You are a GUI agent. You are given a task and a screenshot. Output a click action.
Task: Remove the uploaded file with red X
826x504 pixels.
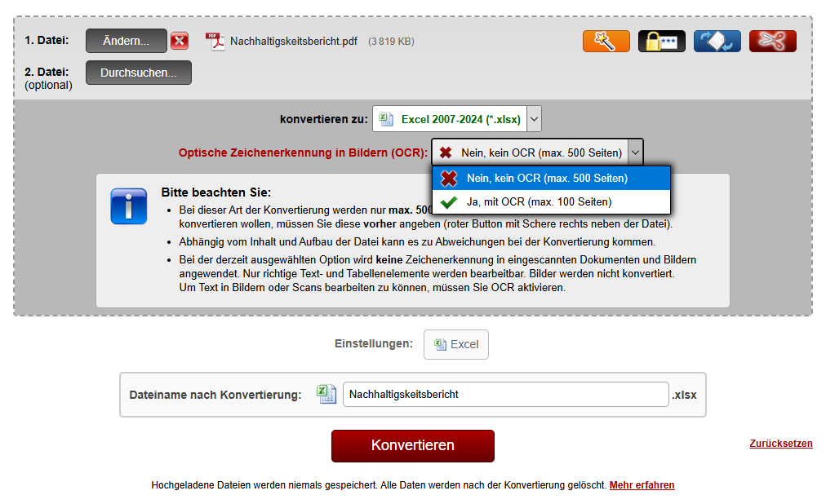[x=180, y=41]
